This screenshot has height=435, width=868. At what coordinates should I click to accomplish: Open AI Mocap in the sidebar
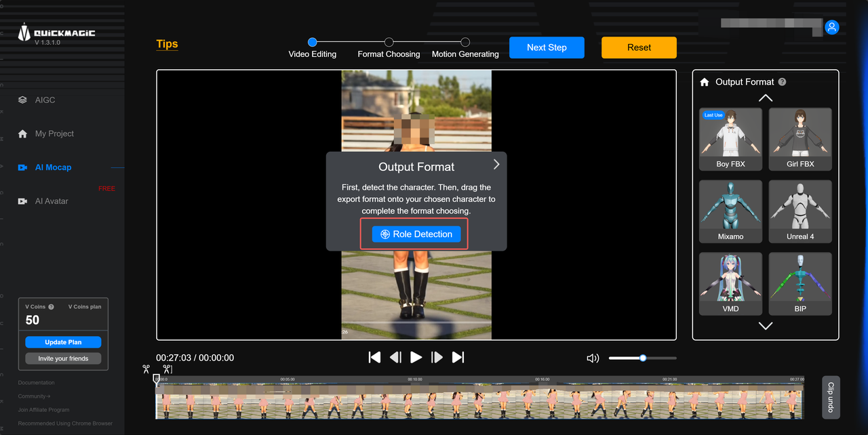pos(53,167)
